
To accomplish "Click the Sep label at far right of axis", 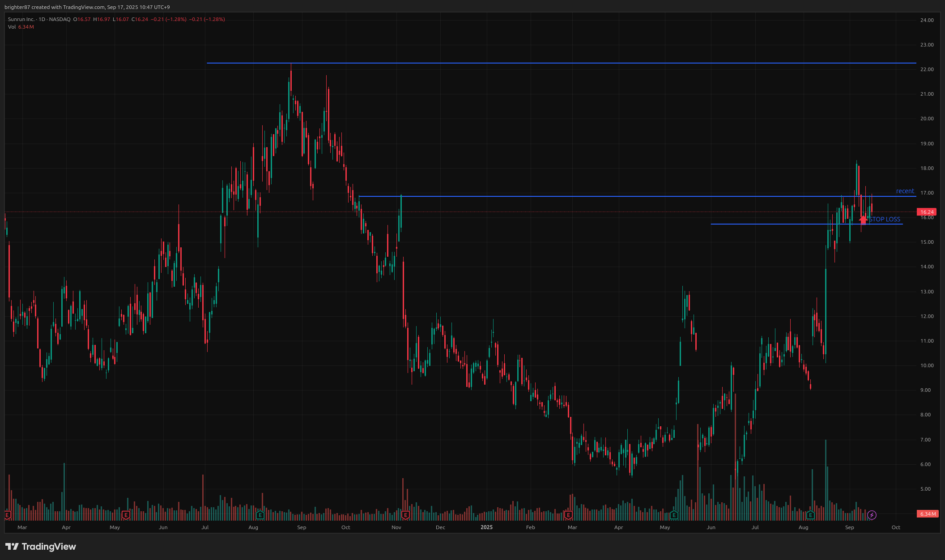I will click(x=849, y=527).
